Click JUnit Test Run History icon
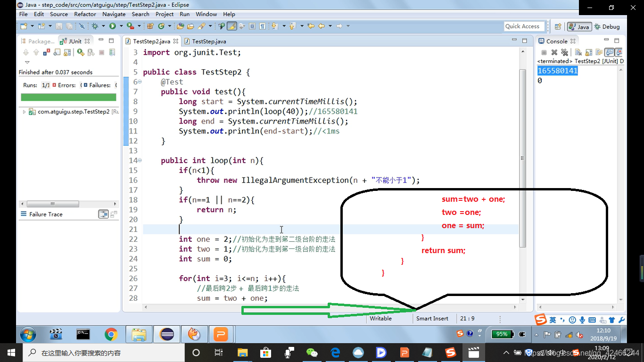The image size is (644, 362). 112,52
